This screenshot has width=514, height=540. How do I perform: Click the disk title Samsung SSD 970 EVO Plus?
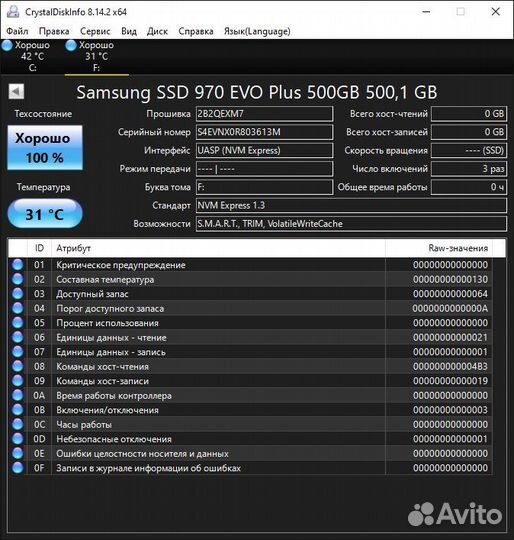(257, 92)
